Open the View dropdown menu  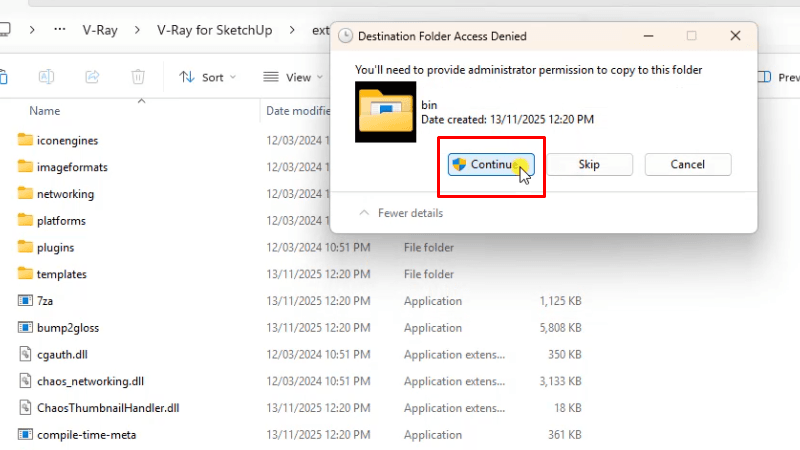(x=292, y=77)
